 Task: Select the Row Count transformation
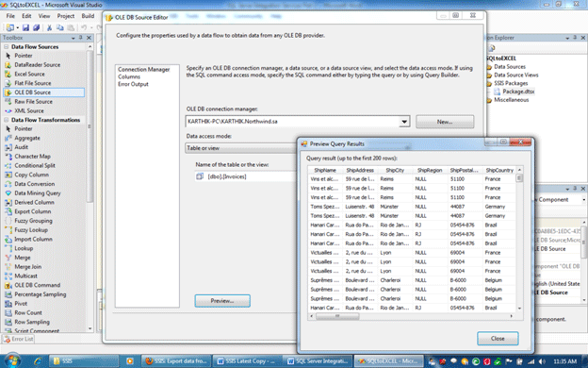tap(28, 313)
